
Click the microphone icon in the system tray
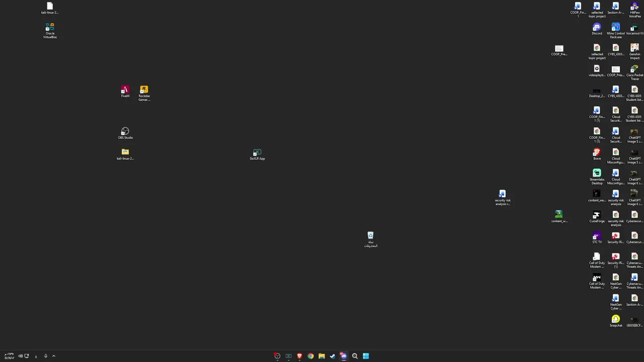tap(45, 356)
